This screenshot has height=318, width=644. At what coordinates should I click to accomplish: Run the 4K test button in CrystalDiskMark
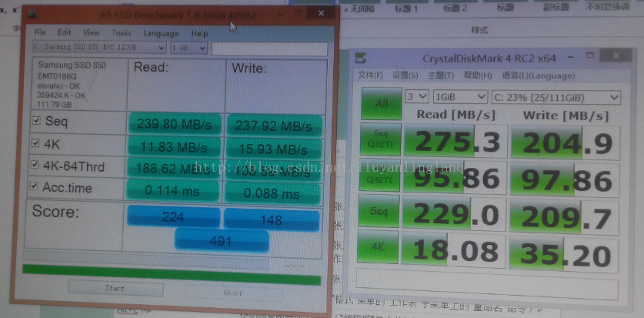pyautogui.click(x=378, y=246)
